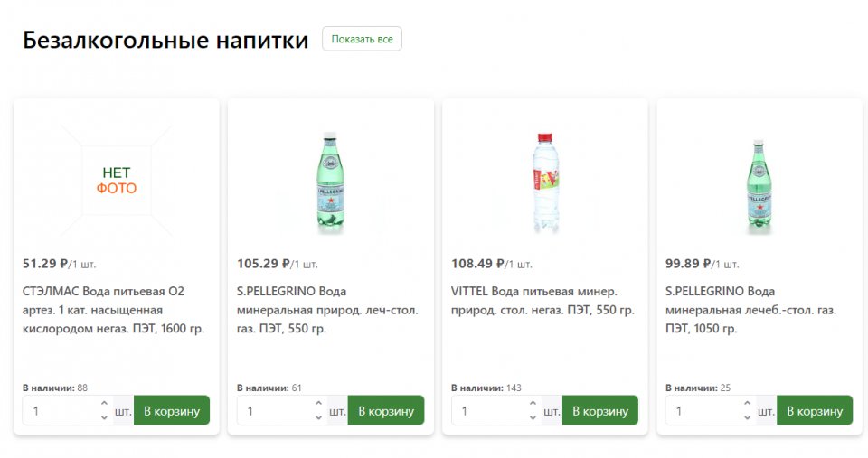The height and width of the screenshot is (458, 868).
Task: Click the VITTEL water bottle image
Action: tap(544, 180)
